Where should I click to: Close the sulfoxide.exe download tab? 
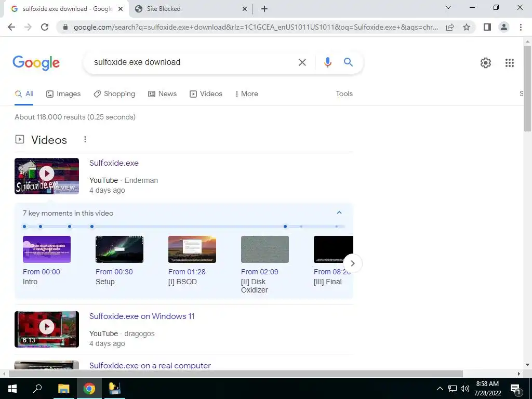click(121, 9)
